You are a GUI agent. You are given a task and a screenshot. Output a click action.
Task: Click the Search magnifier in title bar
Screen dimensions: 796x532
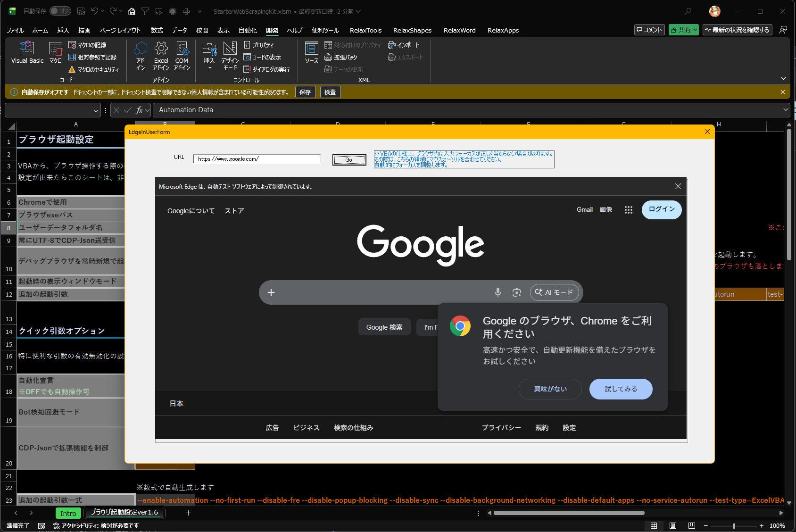(x=688, y=11)
